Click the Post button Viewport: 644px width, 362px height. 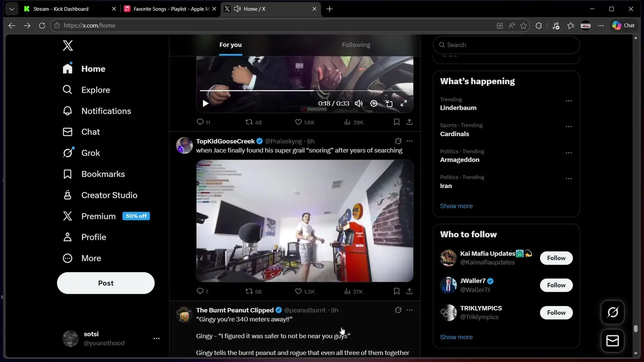106,283
